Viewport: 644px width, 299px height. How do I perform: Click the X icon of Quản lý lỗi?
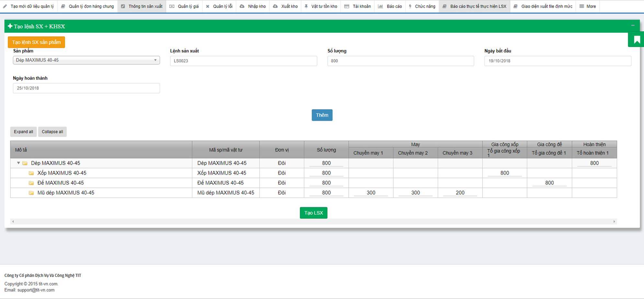tap(208, 6)
